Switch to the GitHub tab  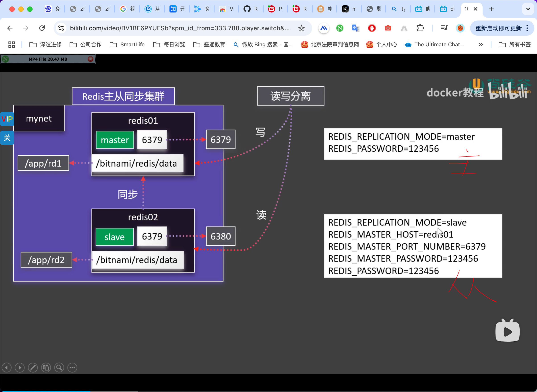[251, 9]
